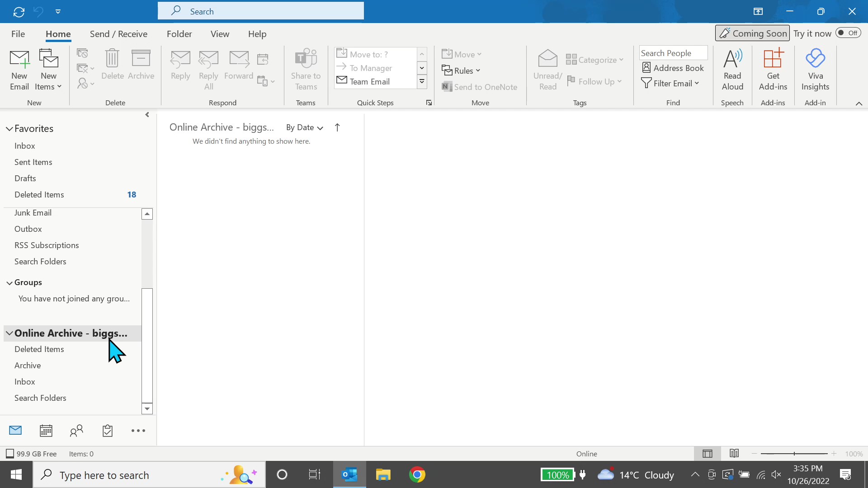This screenshot has height=488, width=868.
Task: Open the File menu
Action: (x=18, y=33)
